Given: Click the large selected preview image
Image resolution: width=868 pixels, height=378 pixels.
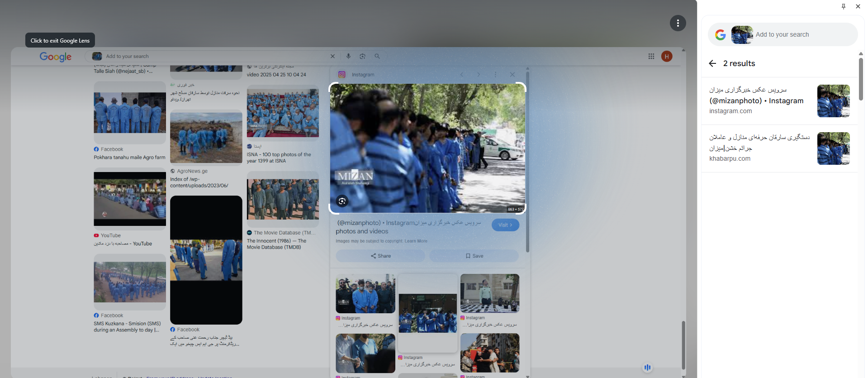Looking at the screenshot, I should click(x=427, y=148).
